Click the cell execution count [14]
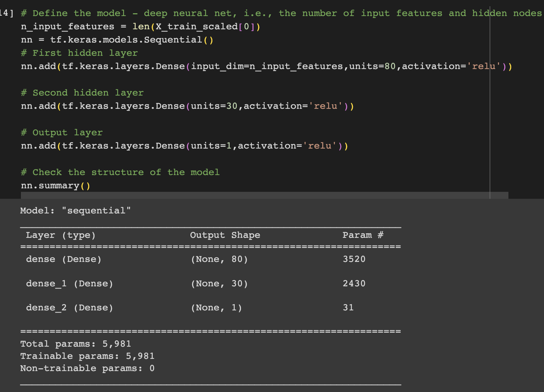The width and height of the screenshot is (544, 392). click(5, 13)
